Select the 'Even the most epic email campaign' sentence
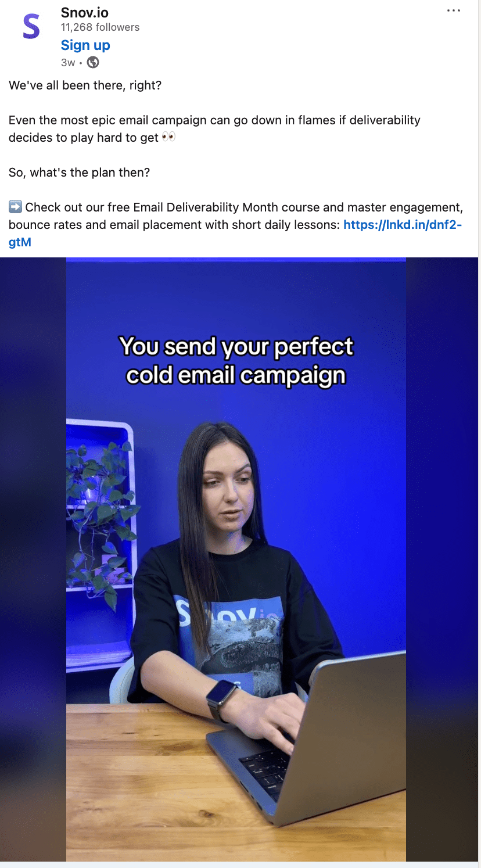 tap(214, 129)
